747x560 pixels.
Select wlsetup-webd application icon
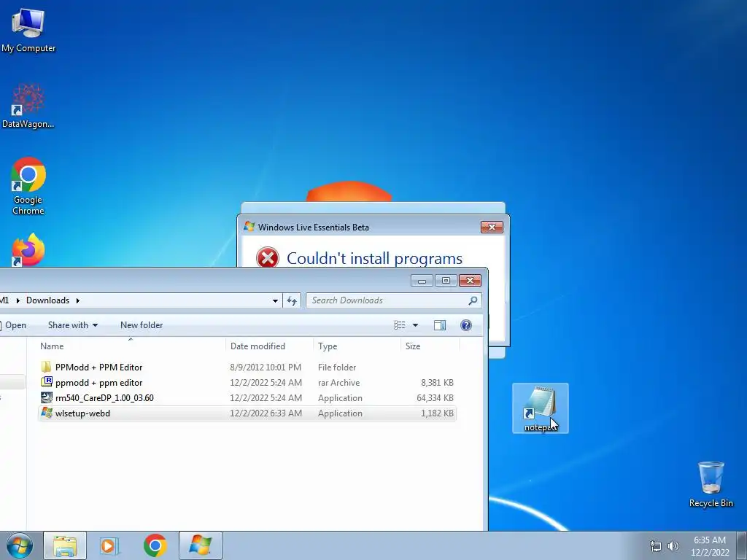pyautogui.click(x=46, y=413)
